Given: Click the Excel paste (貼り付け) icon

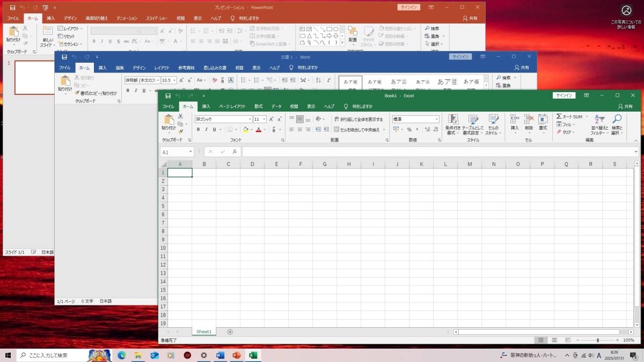Looking at the screenshot, I should pyautogui.click(x=169, y=120).
